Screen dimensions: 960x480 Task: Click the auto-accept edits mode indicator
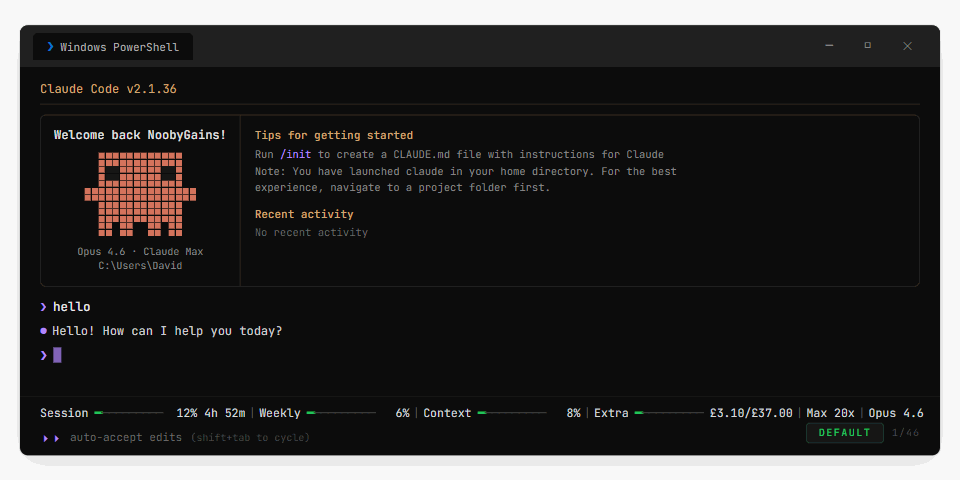(x=126, y=438)
